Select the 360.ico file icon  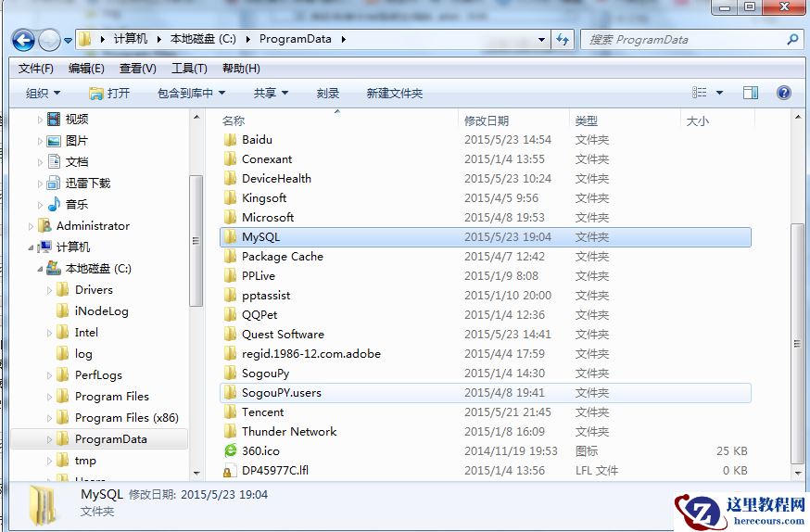pyautogui.click(x=230, y=451)
